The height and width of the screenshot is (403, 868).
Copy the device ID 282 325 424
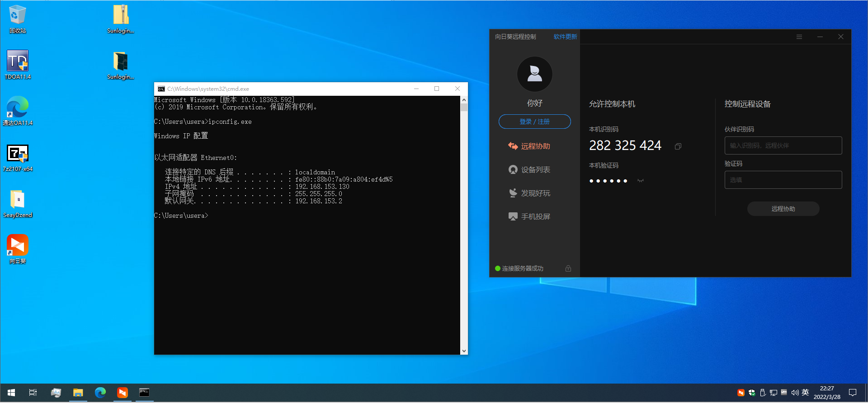[678, 146]
